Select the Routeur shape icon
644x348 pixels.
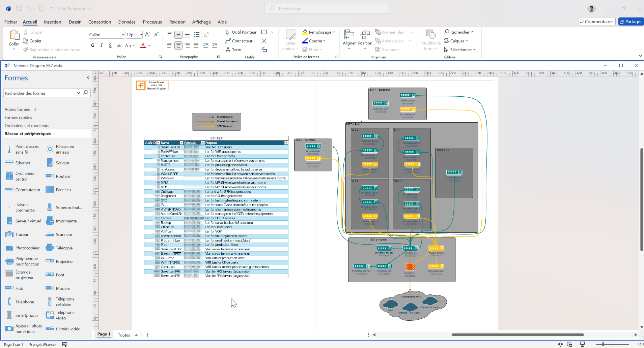[x=50, y=176]
